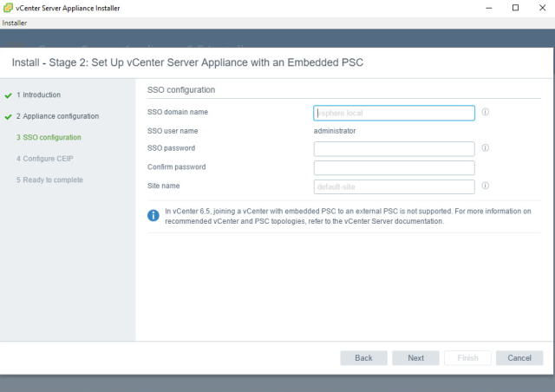The width and height of the screenshot is (555, 392).
Task: Click the info icon beside SSO domain name
Action: (486, 112)
